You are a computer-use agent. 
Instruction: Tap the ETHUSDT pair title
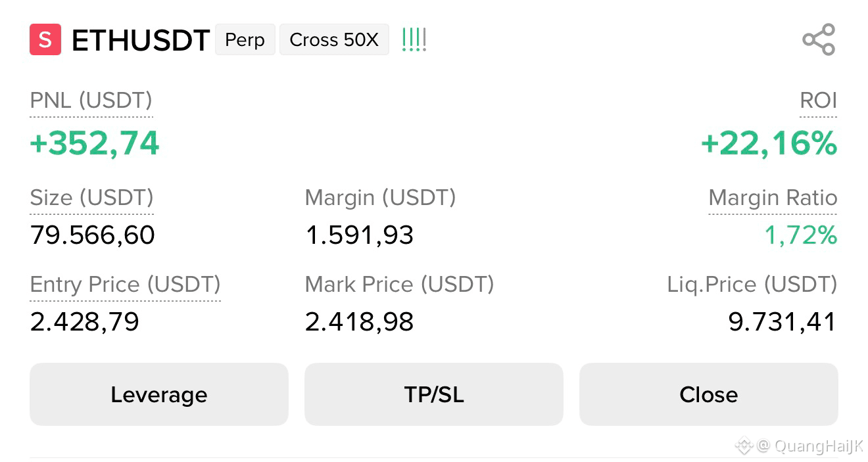[x=140, y=40]
